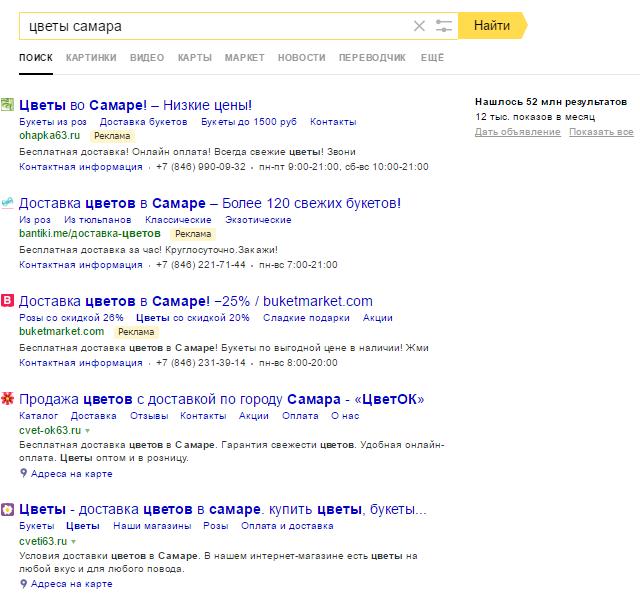Open 'Из тюльпанов' sitelink
The width and height of the screenshot is (640, 604).
point(98,220)
